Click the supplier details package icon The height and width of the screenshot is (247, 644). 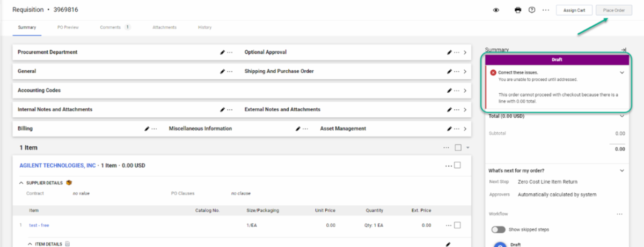tap(69, 183)
